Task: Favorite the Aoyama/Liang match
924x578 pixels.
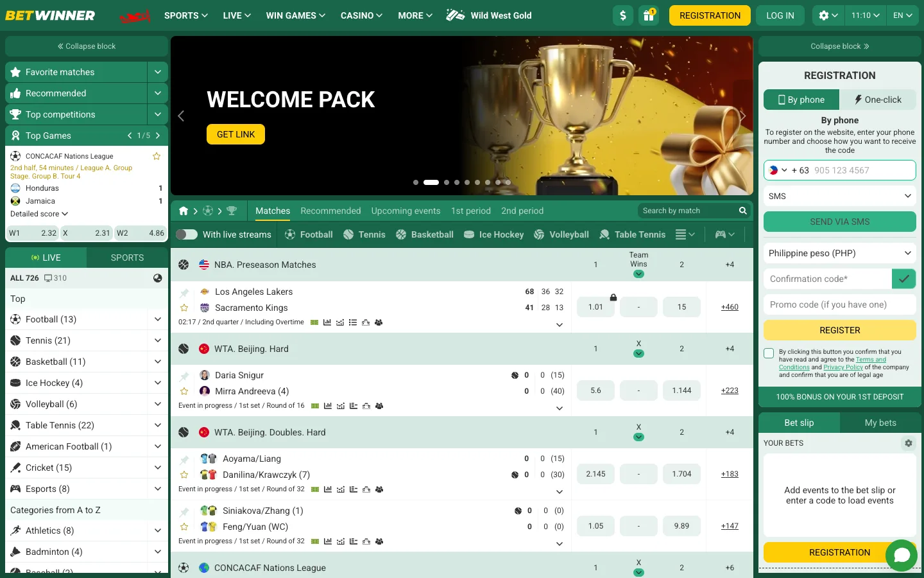Action: pyautogui.click(x=184, y=475)
